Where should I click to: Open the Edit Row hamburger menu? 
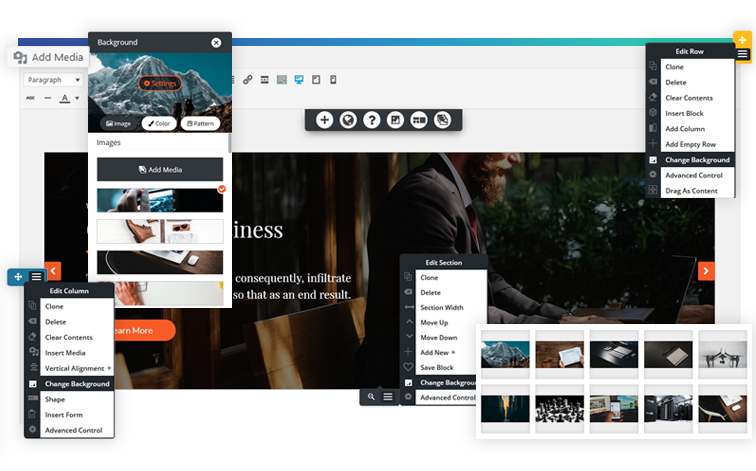pyautogui.click(x=742, y=54)
